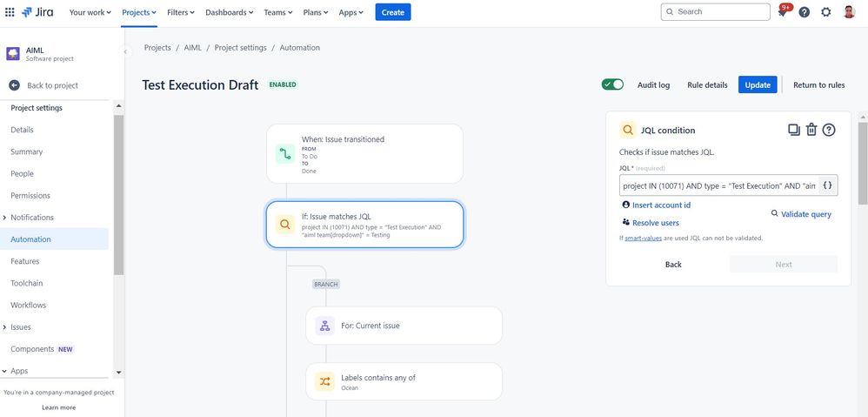Click inside the Search box

[715, 11]
